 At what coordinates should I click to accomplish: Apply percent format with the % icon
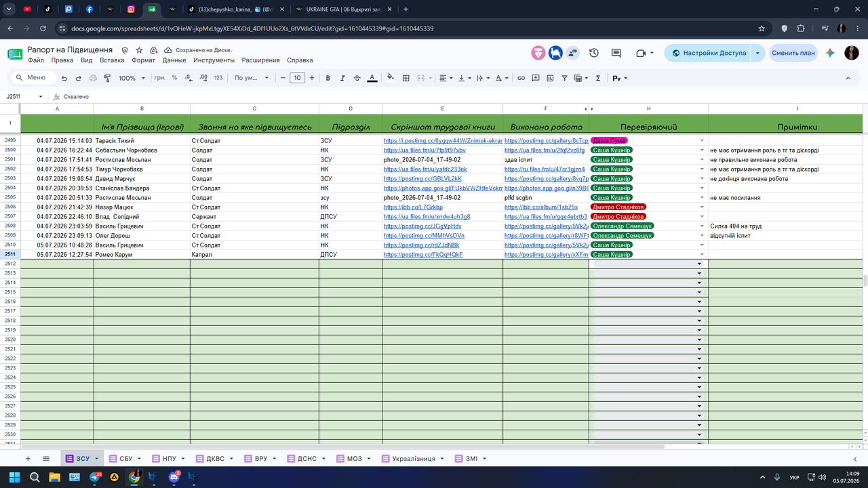click(x=174, y=78)
